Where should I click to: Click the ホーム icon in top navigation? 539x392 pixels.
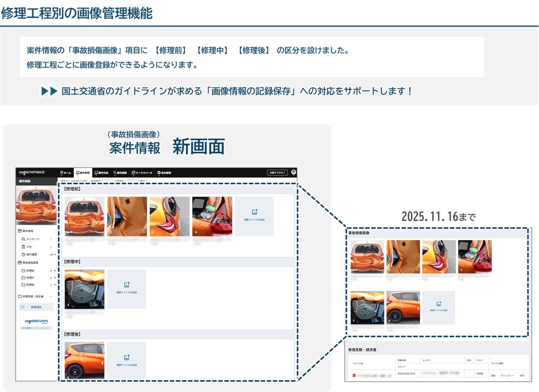(x=62, y=173)
